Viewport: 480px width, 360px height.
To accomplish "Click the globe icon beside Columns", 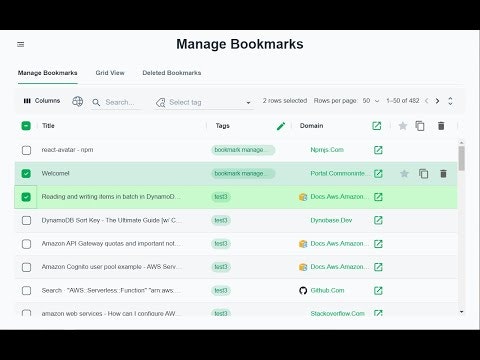I will click(x=78, y=101).
